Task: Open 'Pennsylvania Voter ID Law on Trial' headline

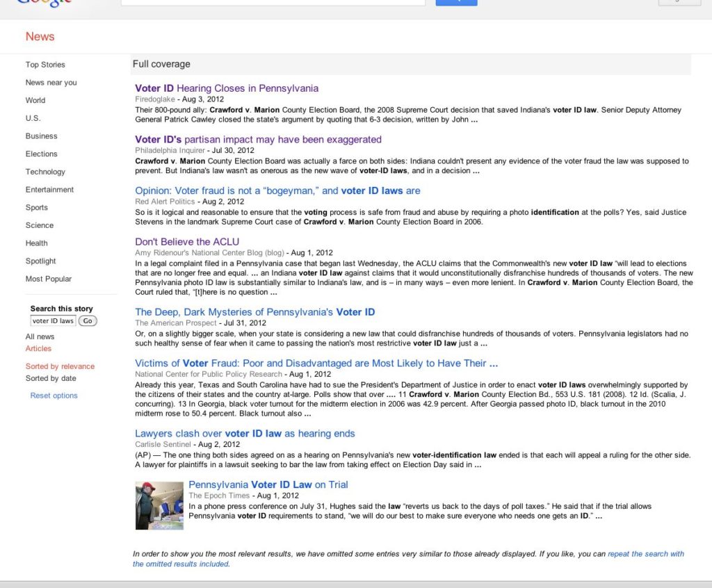Action: coord(268,485)
